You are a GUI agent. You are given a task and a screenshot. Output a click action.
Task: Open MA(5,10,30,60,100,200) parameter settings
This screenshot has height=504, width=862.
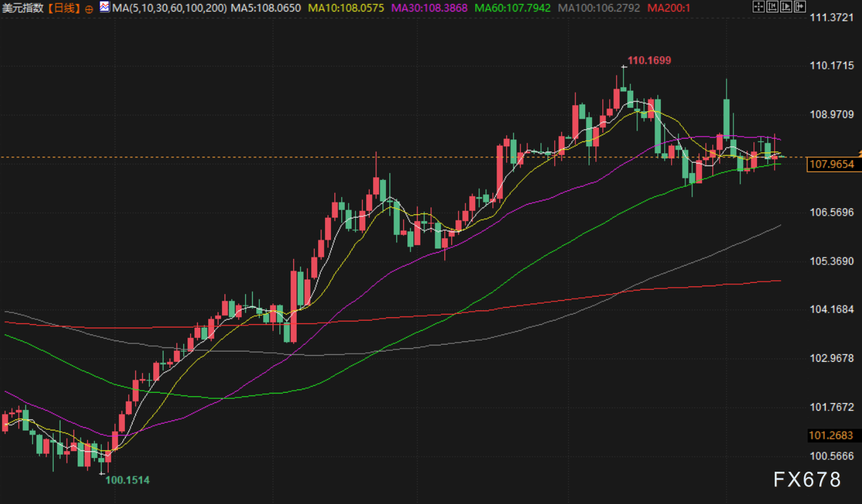169,8
